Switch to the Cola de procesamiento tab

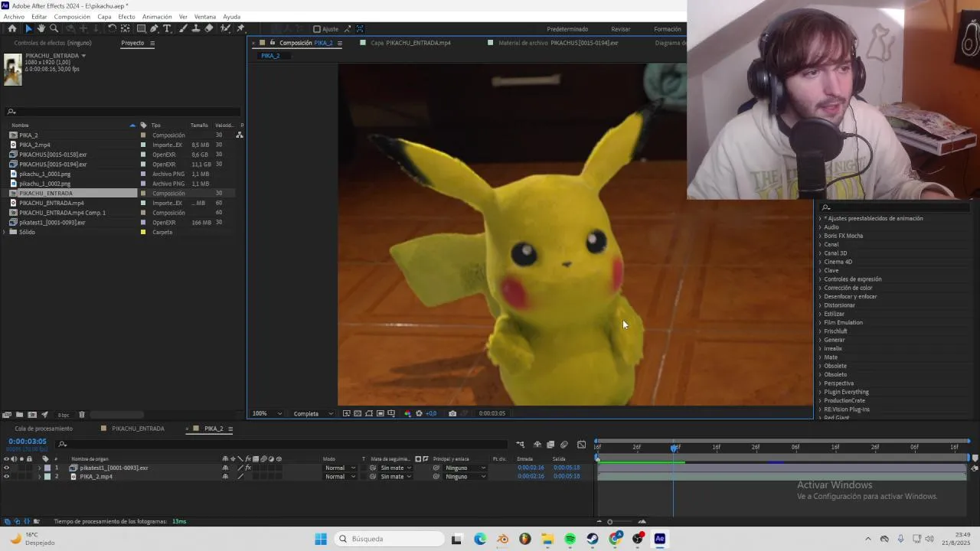[x=44, y=429]
